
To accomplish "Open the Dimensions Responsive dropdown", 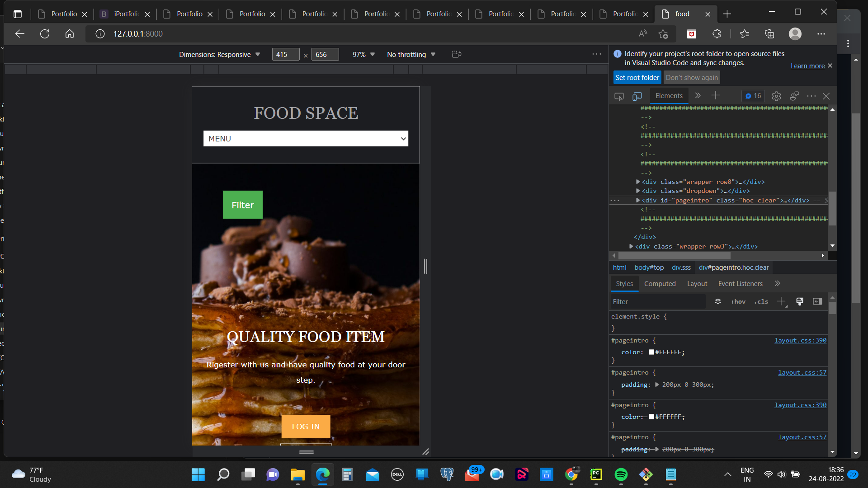I will (220, 54).
